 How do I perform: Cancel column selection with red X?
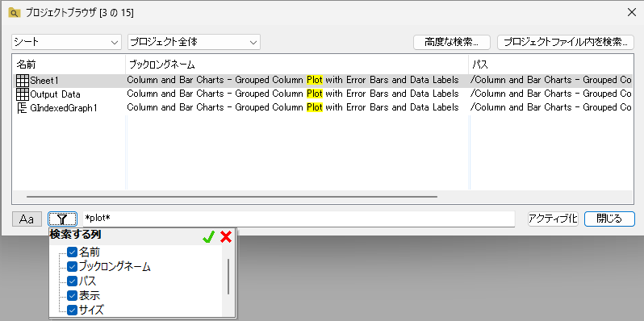pos(226,237)
